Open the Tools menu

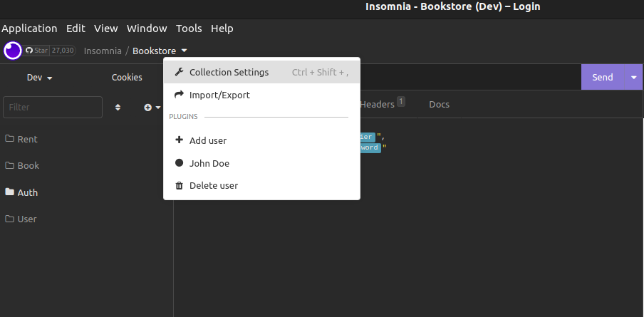coord(189,28)
